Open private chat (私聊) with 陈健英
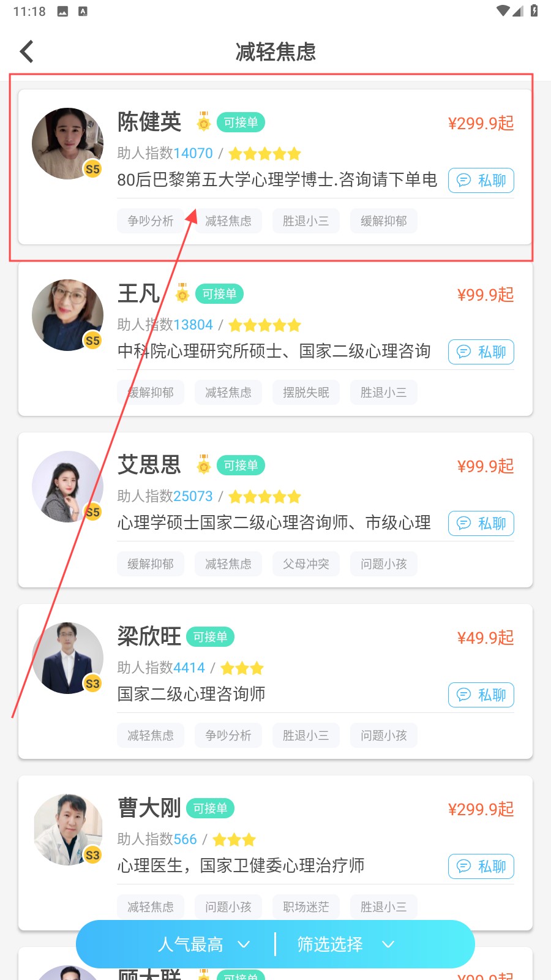The image size is (551, 980). click(481, 180)
